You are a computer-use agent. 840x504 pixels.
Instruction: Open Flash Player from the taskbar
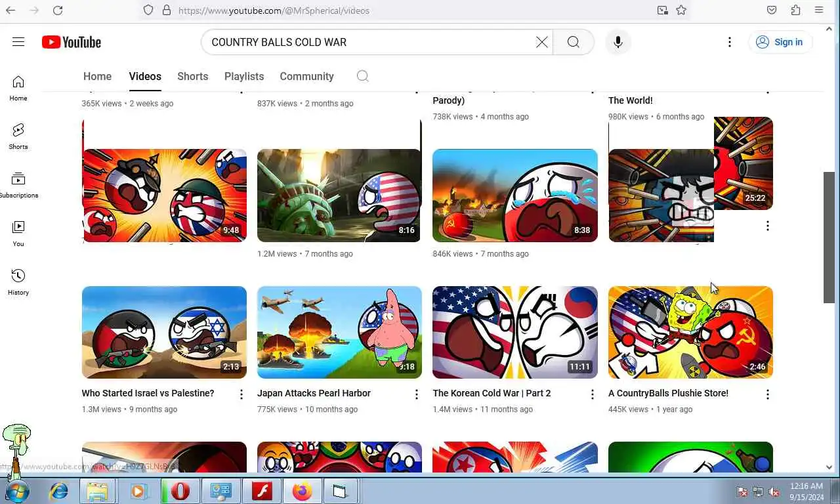tap(262, 491)
